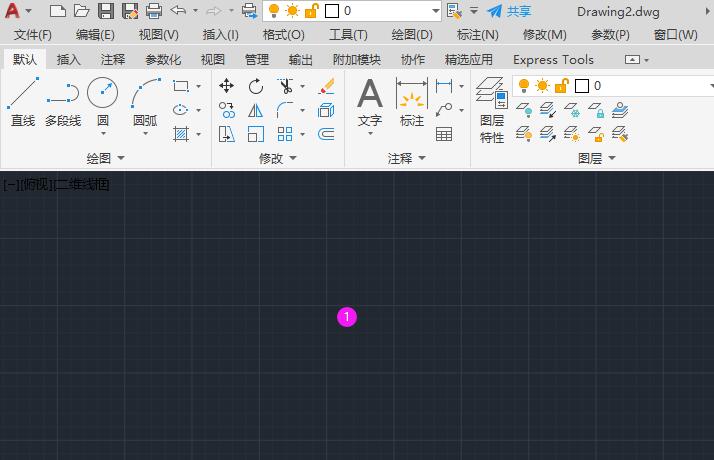Click the Make layer current icon
Image resolution: width=714 pixels, height=460 pixels.
click(620, 110)
